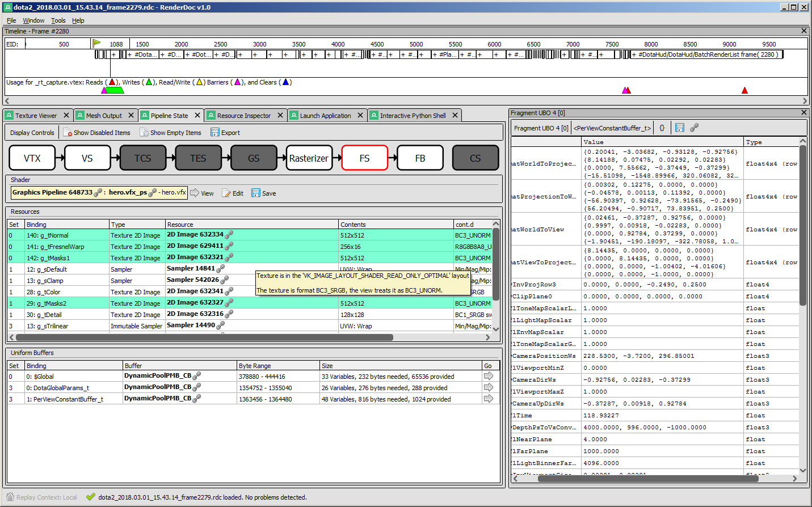The image size is (812, 507).
Task: Select the FB pipeline stage
Action: (x=420, y=158)
